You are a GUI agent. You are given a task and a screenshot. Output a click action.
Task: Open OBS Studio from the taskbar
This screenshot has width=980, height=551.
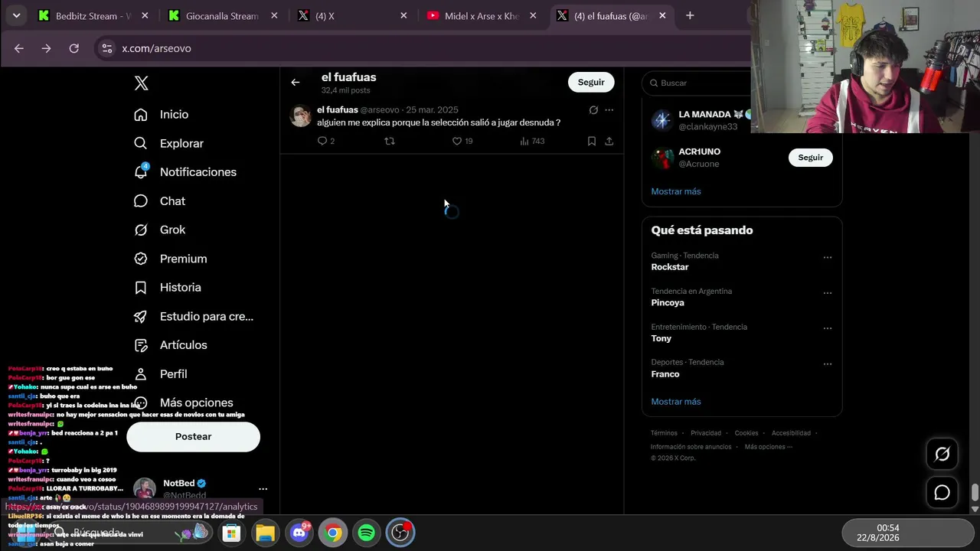pos(400,533)
